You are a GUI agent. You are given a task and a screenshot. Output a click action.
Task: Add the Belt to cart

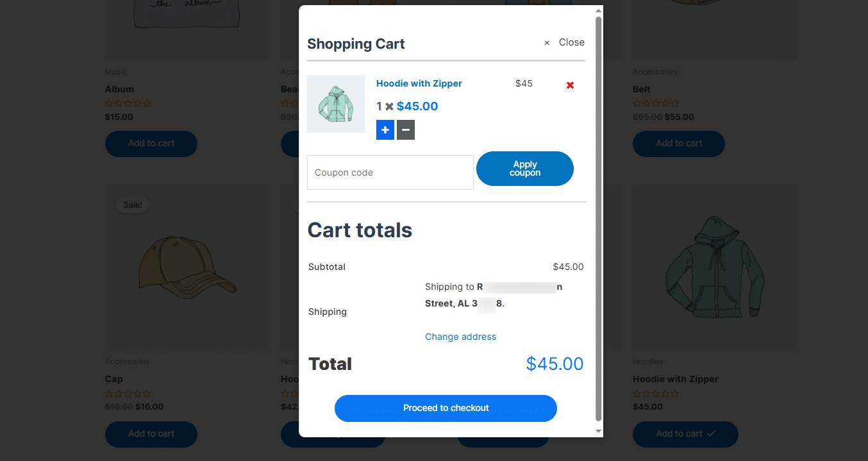(679, 144)
